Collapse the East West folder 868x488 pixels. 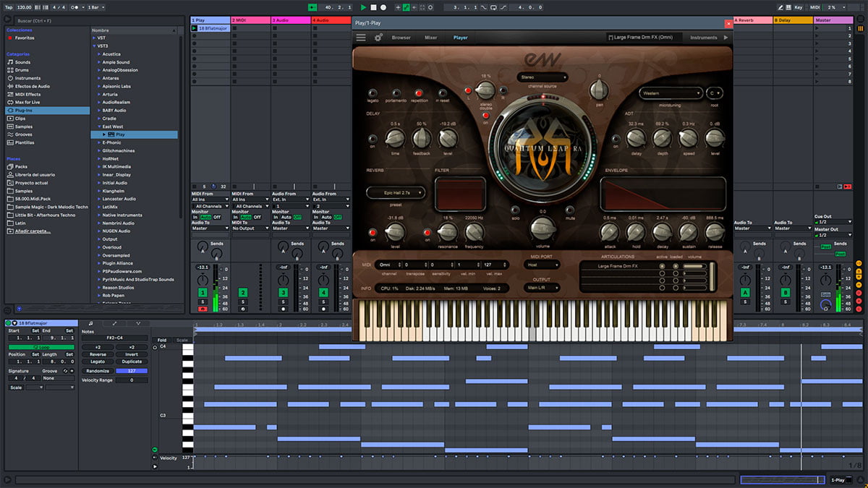coord(98,127)
